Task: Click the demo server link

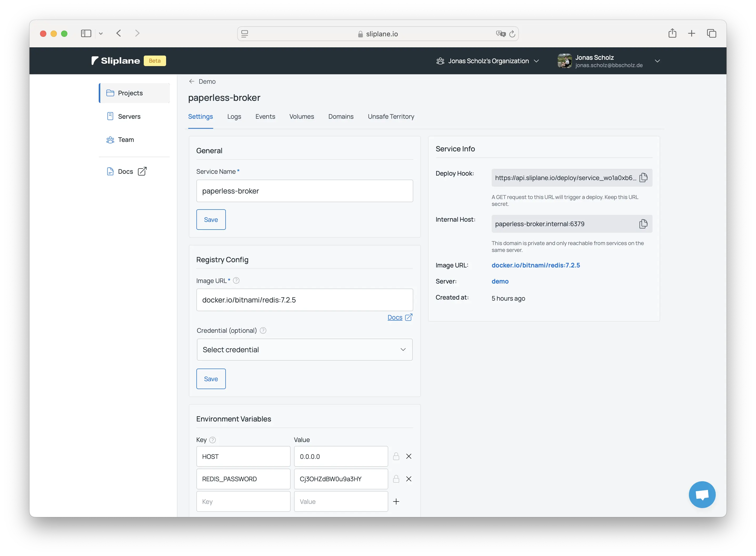Action: pos(500,281)
